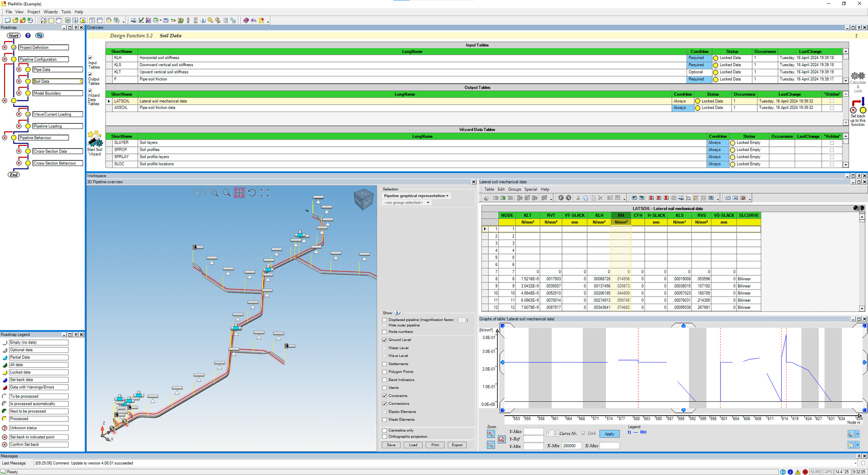Screen dimensions: 868x475
Task: Open the Groups menu in the Lateral soil data window
Action: [x=515, y=189]
